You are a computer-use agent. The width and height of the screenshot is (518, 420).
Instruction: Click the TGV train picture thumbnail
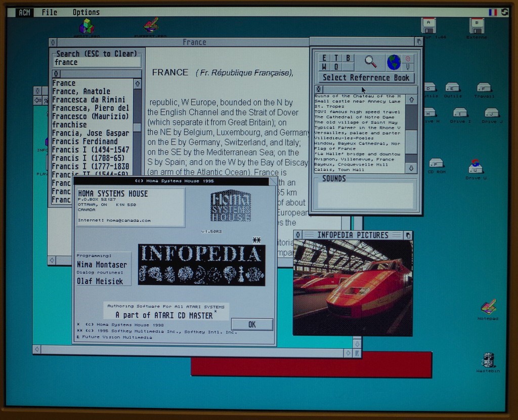353,287
